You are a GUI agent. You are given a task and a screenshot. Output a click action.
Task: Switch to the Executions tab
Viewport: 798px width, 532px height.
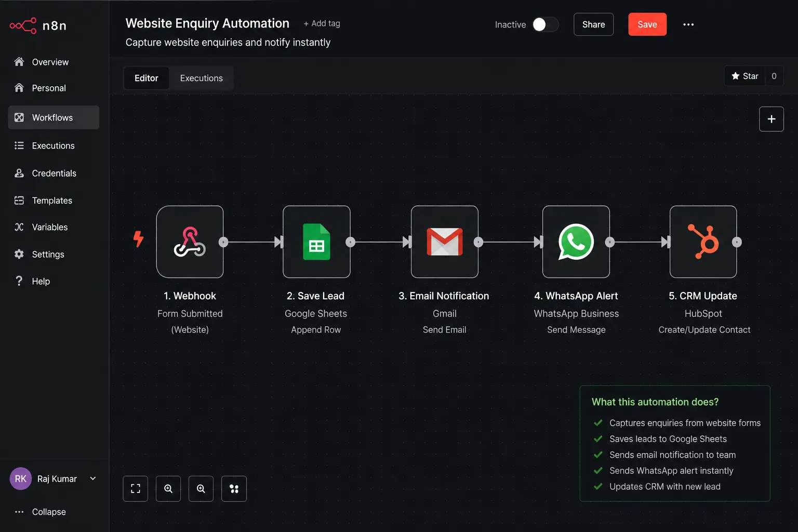(x=202, y=78)
